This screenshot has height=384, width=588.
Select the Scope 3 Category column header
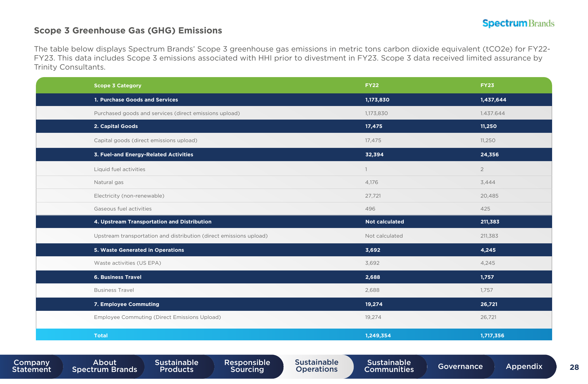pyautogui.click(x=118, y=86)
